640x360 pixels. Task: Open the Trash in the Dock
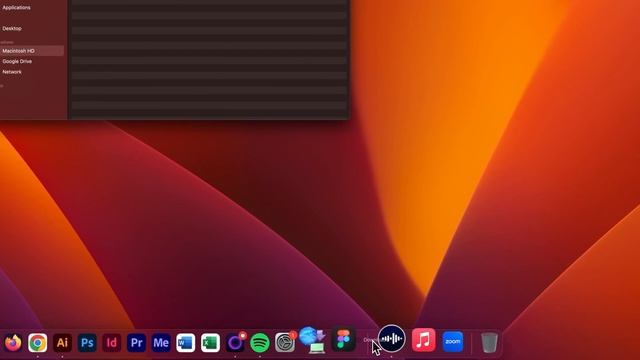(489, 342)
